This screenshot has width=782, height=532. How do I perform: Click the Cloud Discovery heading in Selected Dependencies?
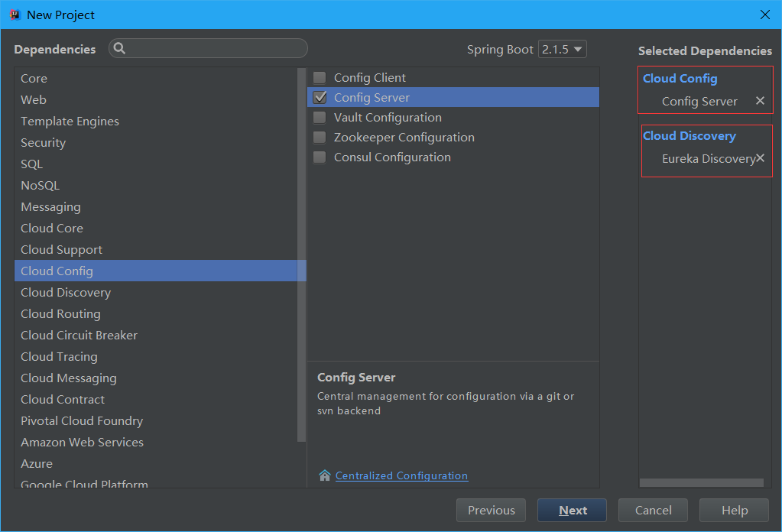[x=690, y=135]
